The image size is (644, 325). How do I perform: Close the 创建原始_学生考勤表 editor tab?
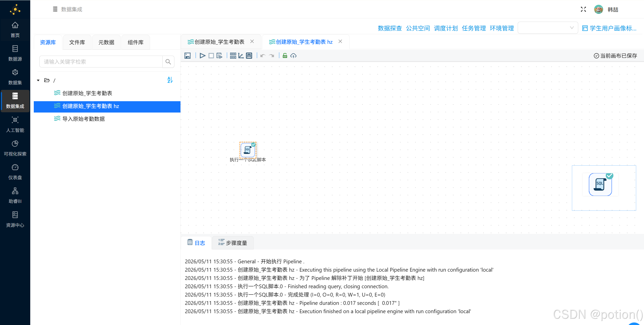click(x=252, y=41)
